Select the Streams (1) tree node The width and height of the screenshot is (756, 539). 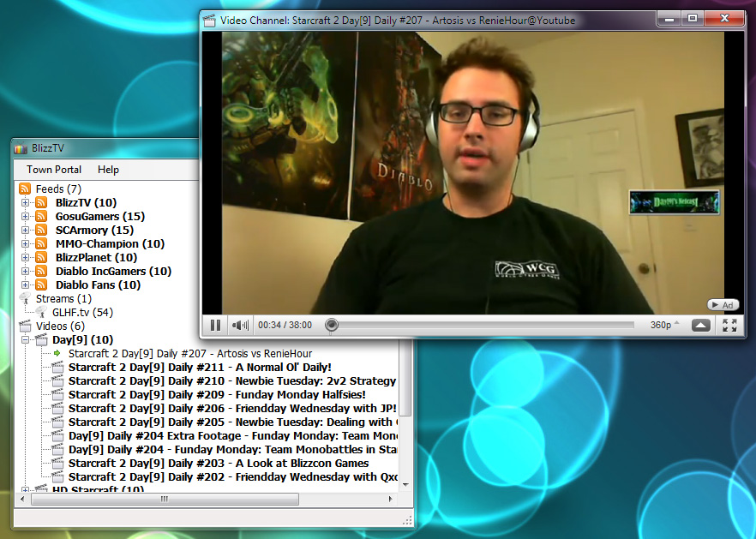pyautogui.click(x=63, y=299)
